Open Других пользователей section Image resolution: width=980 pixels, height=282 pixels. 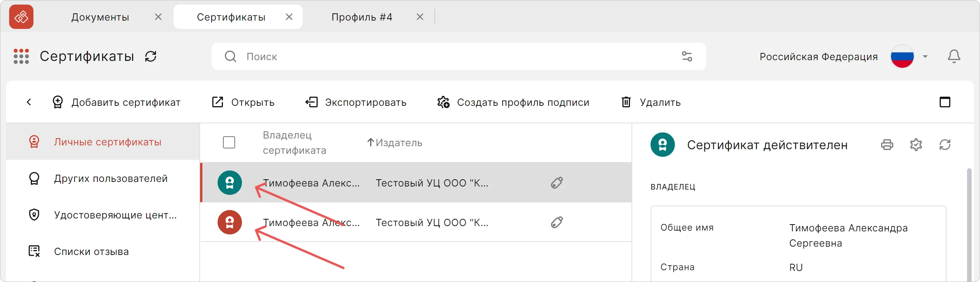pyautogui.click(x=103, y=178)
